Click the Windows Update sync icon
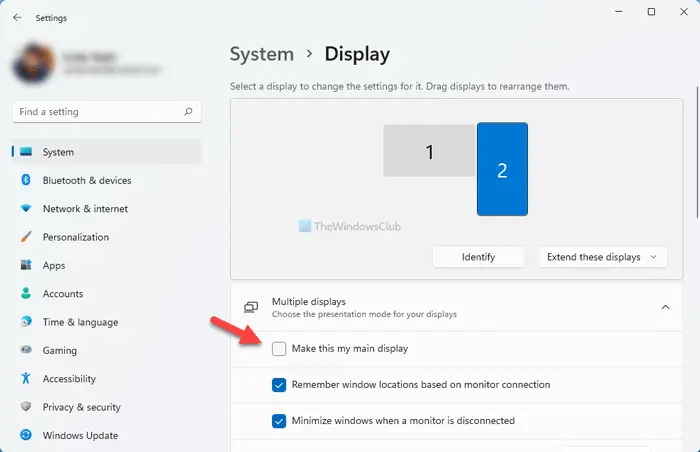 (26, 436)
